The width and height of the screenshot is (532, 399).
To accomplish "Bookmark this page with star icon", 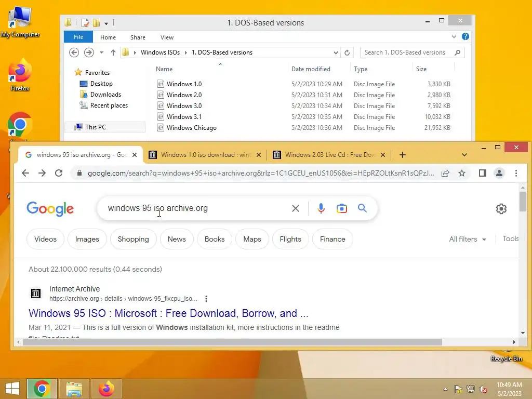I will coord(462,174).
